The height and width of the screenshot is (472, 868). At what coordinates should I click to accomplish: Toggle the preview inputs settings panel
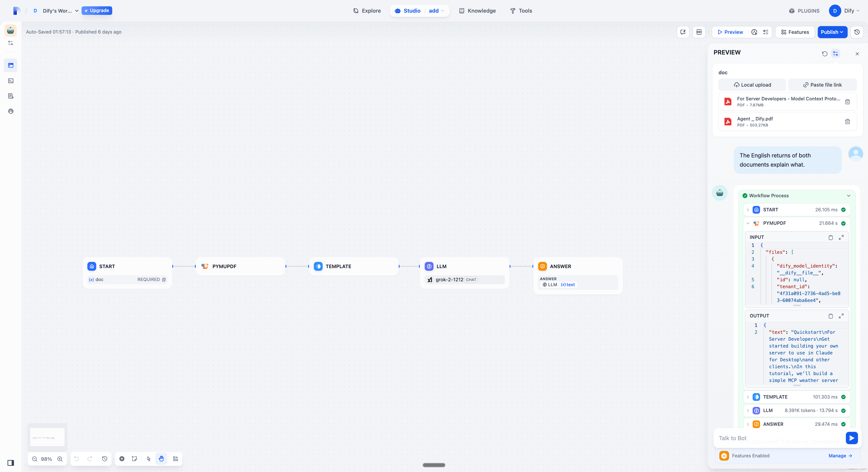click(835, 54)
